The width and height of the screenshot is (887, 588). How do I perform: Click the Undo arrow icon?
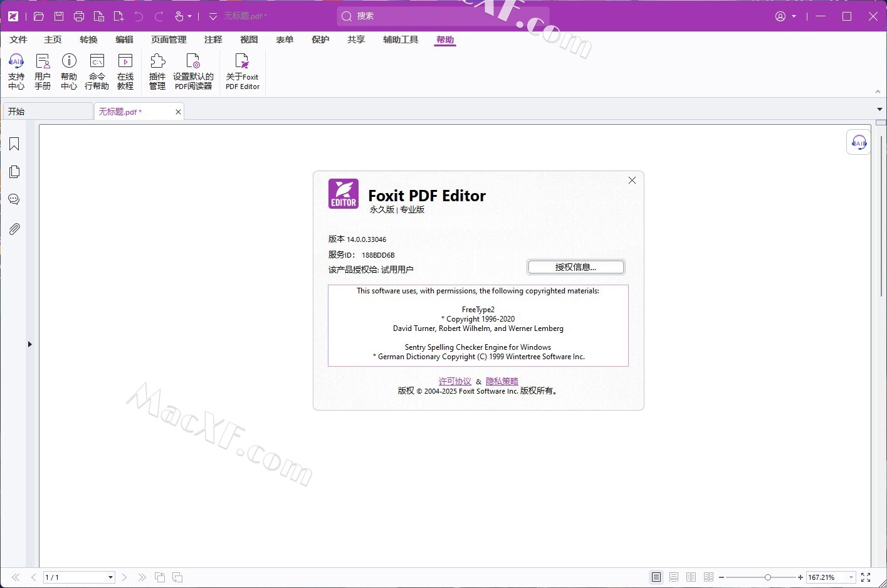click(x=139, y=16)
